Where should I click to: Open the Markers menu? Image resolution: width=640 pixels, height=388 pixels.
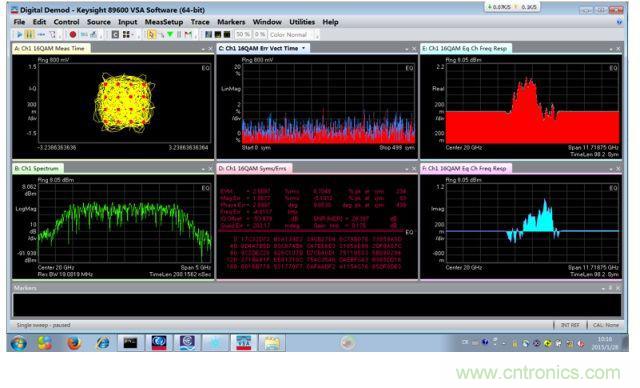(231, 22)
